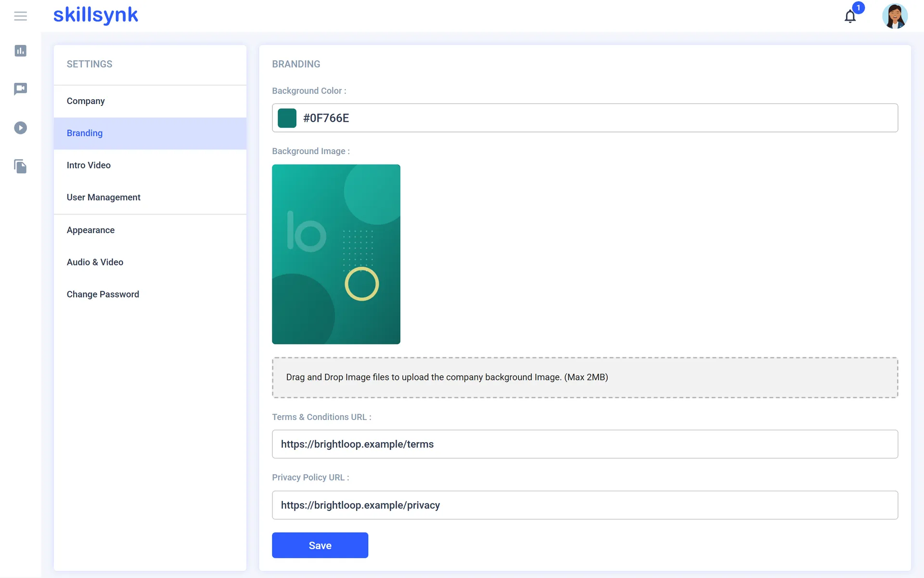Image resolution: width=924 pixels, height=578 pixels.
Task: Click the notification count badge
Action: (858, 8)
